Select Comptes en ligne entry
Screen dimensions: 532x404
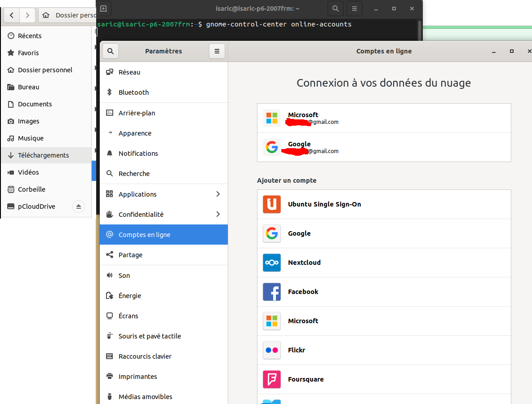[164, 234]
